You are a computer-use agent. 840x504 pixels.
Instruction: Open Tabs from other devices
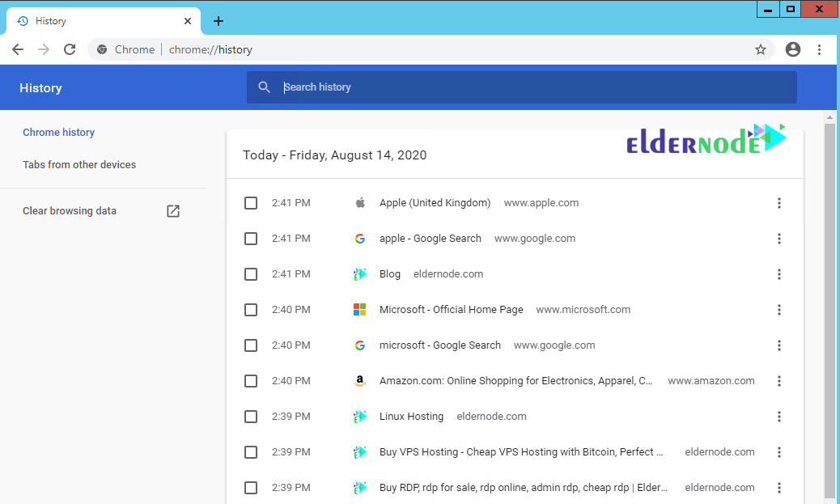tap(79, 164)
